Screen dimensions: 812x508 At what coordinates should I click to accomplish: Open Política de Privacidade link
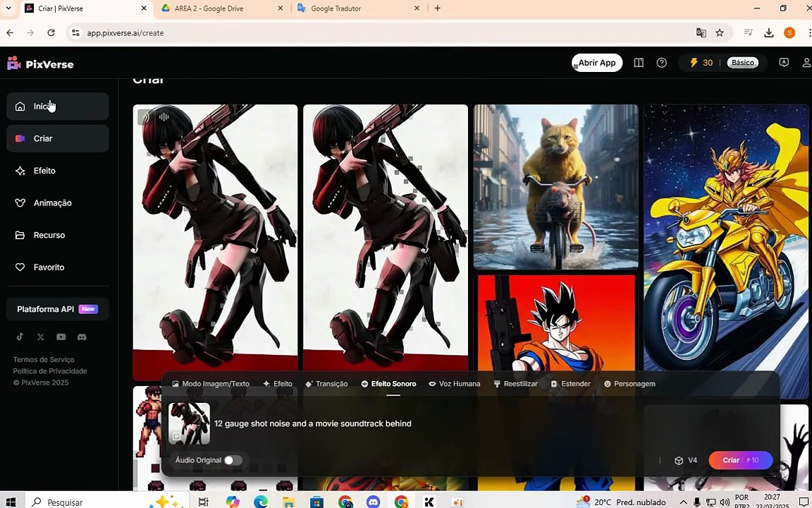click(x=50, y=370)
